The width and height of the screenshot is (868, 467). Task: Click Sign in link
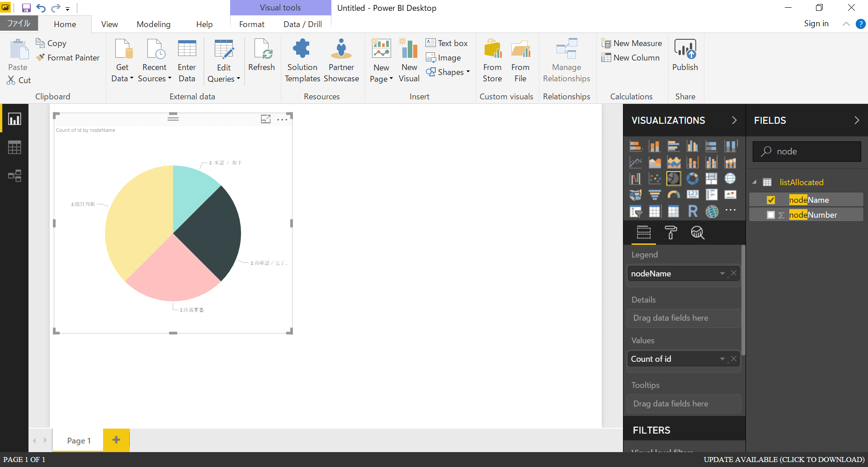(816, 23)
